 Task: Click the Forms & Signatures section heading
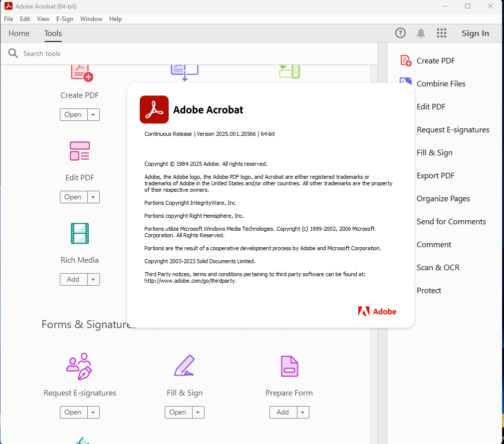coord(89,324)
